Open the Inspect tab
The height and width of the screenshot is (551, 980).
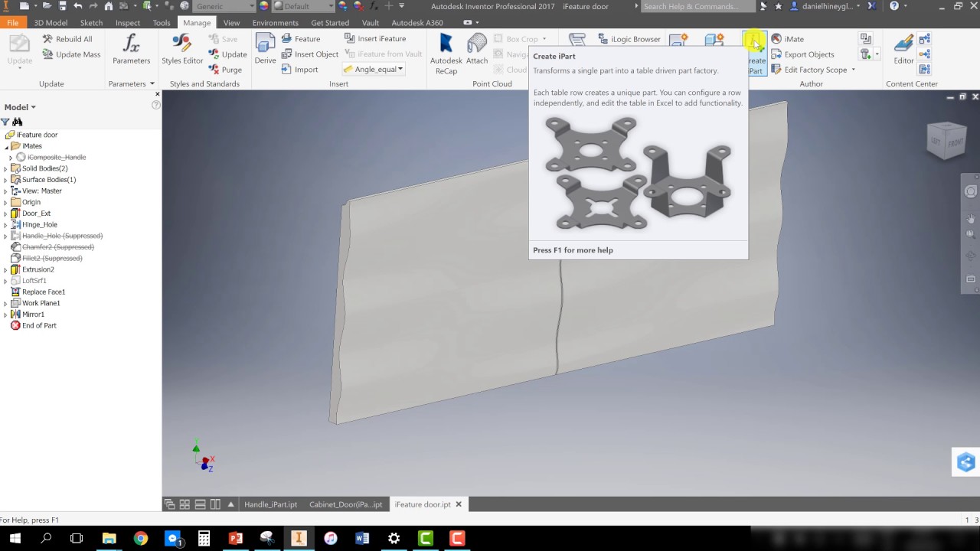128,23
